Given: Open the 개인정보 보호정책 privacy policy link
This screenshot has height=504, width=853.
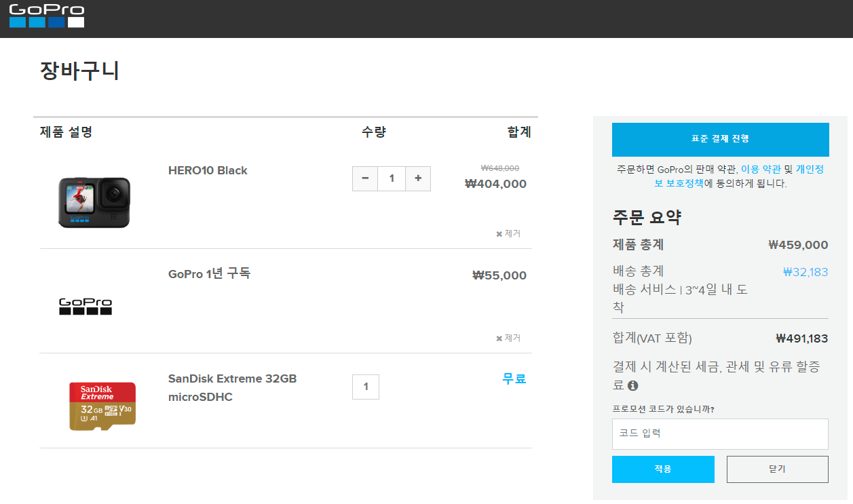Looking at the screenshot, I should pos(740,176).
